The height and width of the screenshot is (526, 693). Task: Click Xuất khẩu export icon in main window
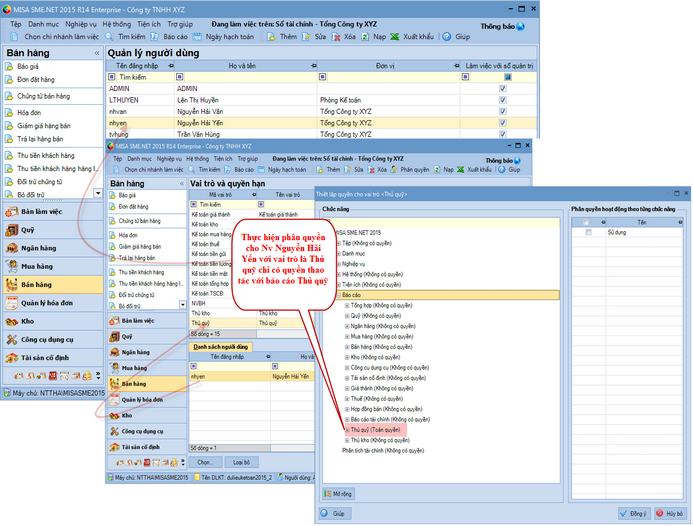395,37
